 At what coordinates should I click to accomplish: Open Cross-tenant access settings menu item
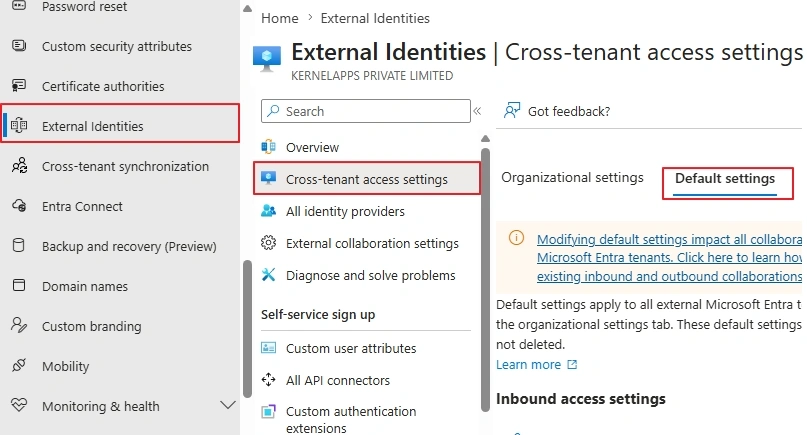(367, 179)
